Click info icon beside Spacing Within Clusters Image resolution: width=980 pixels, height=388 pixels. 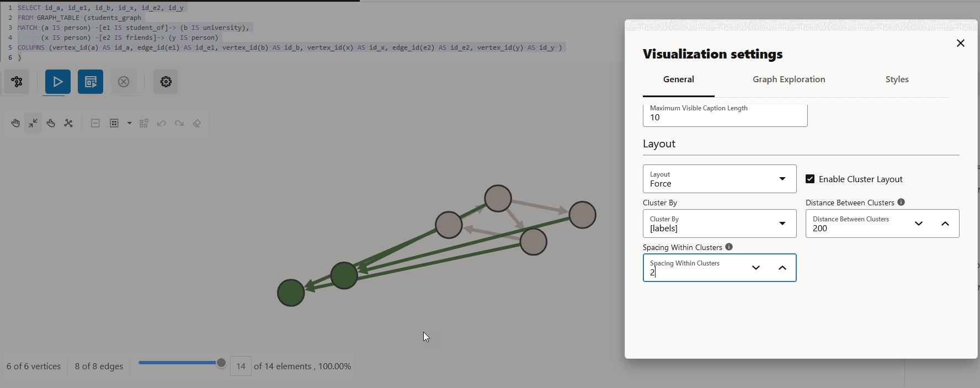(729, 247)
